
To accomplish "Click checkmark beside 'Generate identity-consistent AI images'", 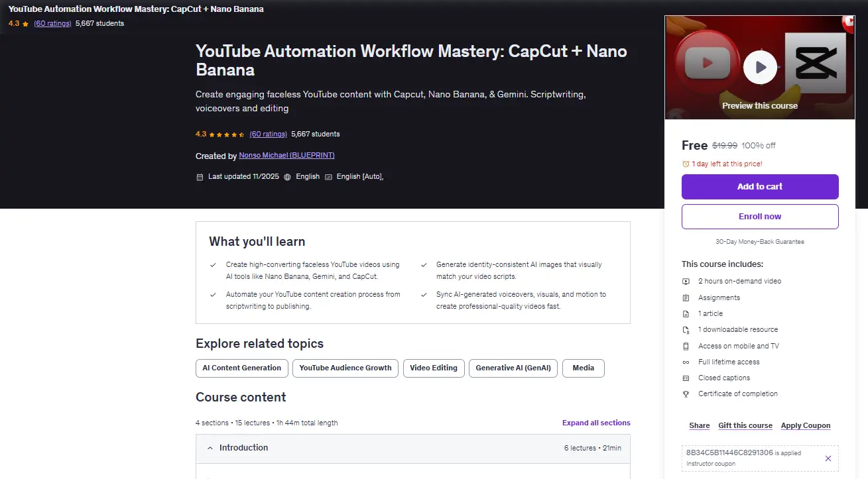I will pos(424,265).
